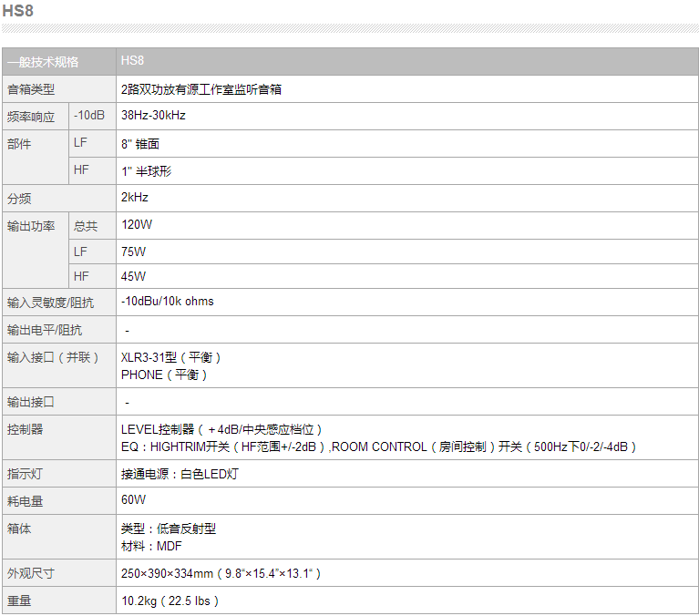Screen dimensions: 699x616
Task: Click the 10.2kg（22.5 lbs） weight value
Action: [x=170, y=601]
